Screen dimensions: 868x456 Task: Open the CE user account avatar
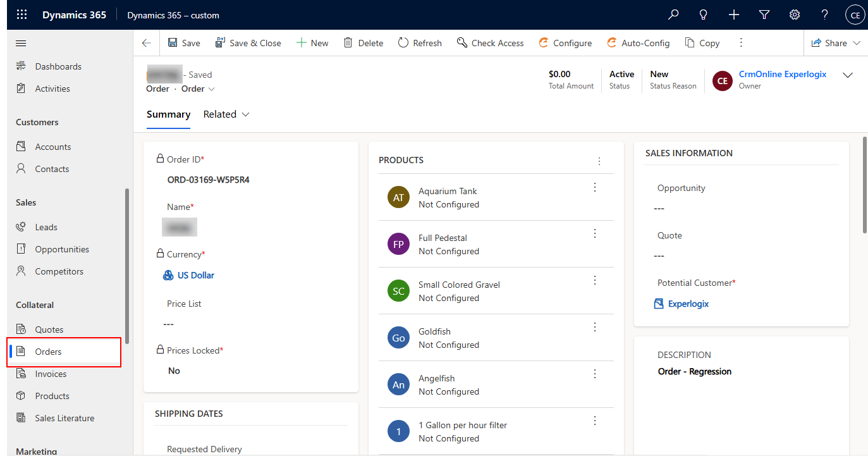(855, 15)
